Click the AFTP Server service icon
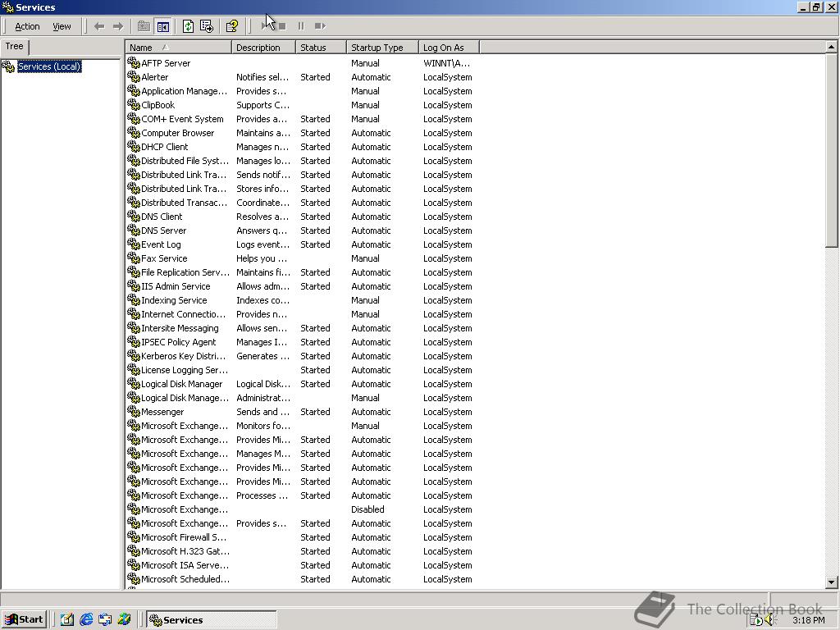 pos(134,62)
